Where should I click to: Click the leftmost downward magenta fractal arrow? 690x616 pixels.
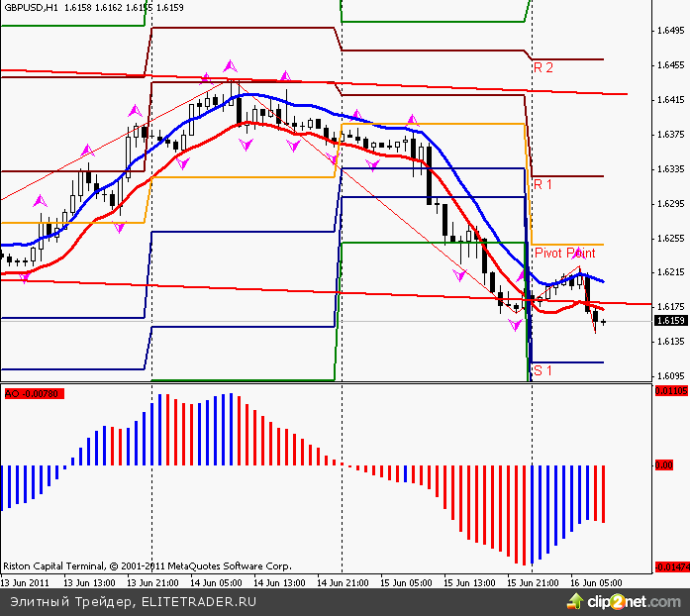(x=24, y=278)
